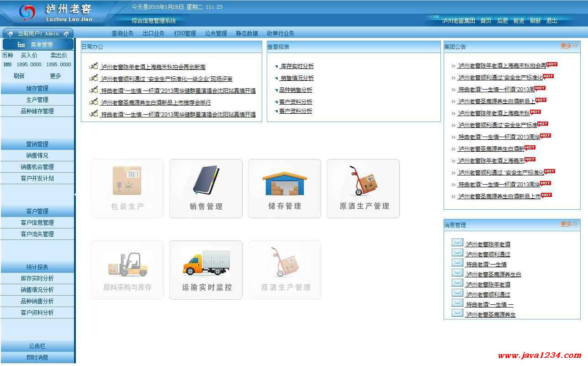Click envelope icon beside last 泸州老窖圣鹿源养生 message
This screenshot has width=588, height=366.
click(457, 313)
